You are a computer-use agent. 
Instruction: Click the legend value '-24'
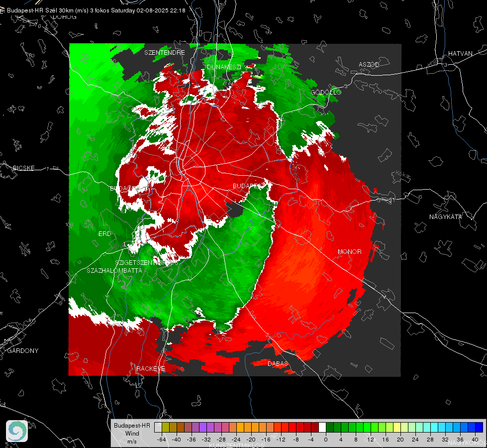pos(236,440)
